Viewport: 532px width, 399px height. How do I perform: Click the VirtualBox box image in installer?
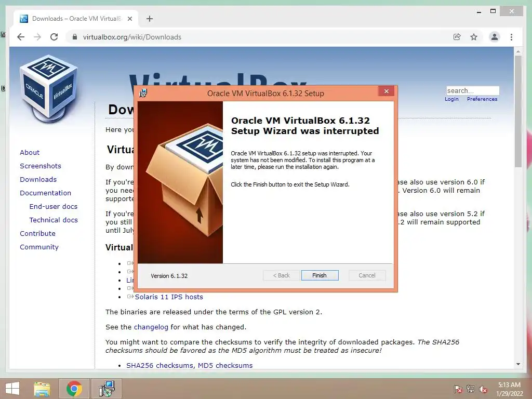[x=180, y=182]
